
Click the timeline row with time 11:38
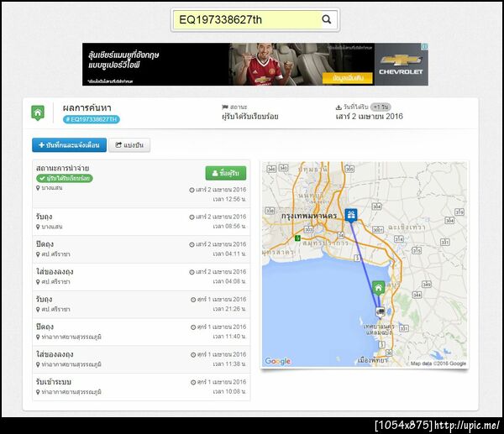pyautogui.click(x=141, y=360)
